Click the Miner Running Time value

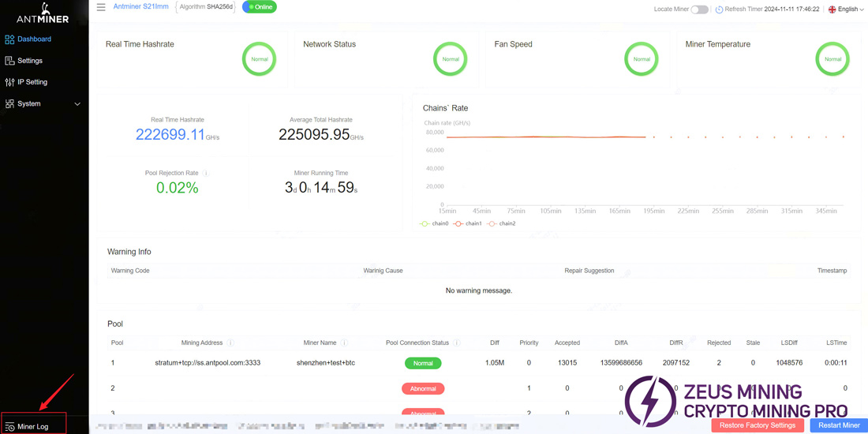tap(321, 188)
